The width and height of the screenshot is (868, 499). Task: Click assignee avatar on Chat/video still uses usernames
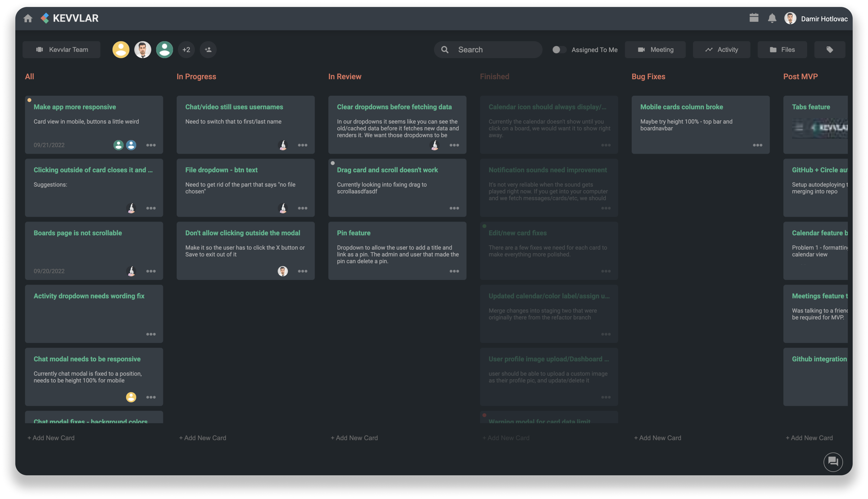tap(283, 145)
